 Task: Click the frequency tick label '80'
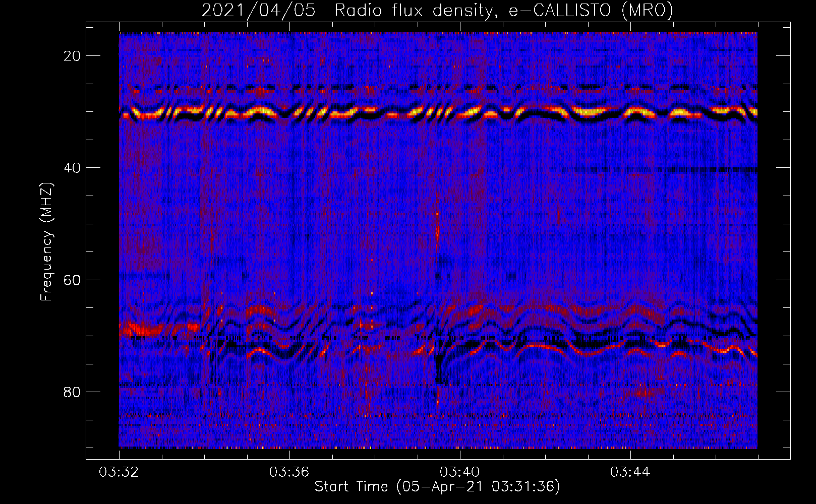tap(73, 392)
